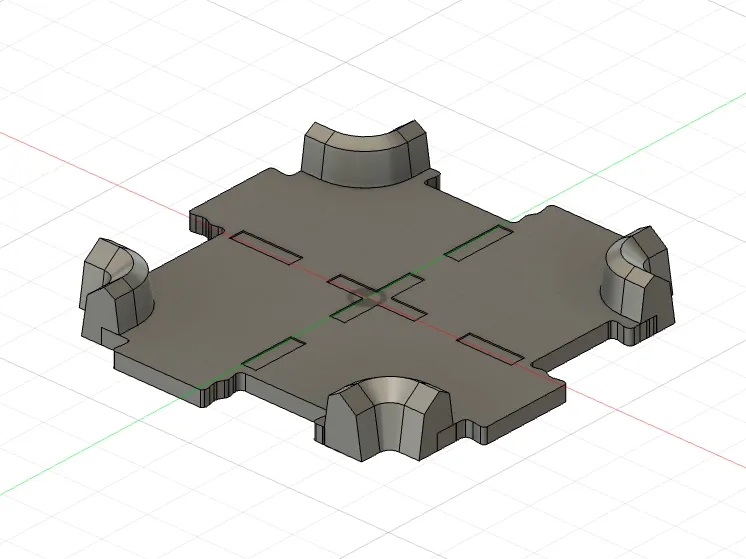Select rectangular slot between rear and right posts

pos(479,243)
